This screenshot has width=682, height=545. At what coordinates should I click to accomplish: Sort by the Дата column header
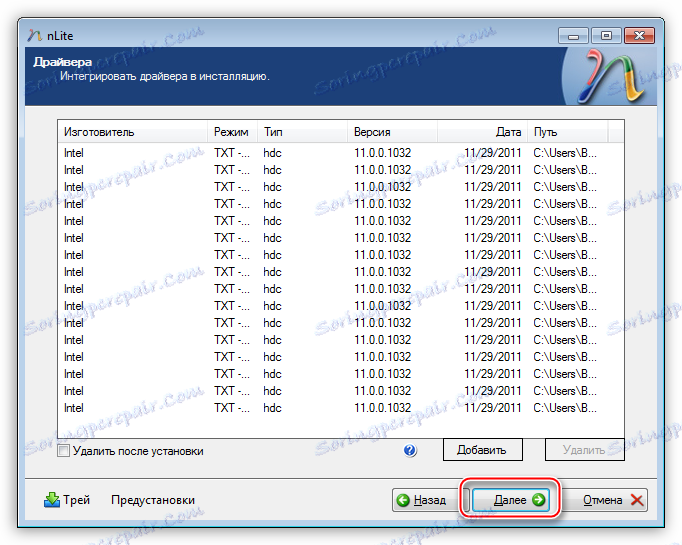[x=483, y=132]
